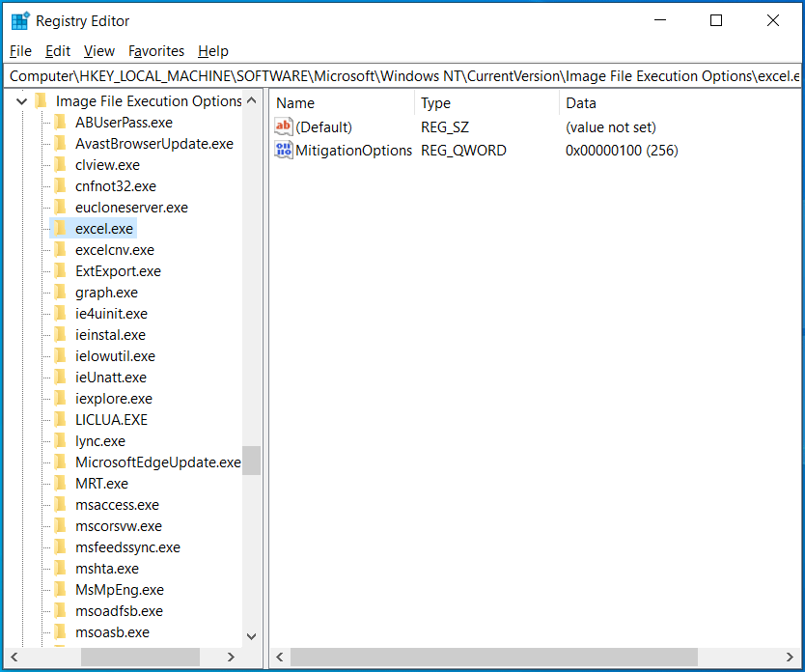805x672 pixels.
Task: Click the Registry Editor app icon in title bar
Action: click(x=20, y=21)
